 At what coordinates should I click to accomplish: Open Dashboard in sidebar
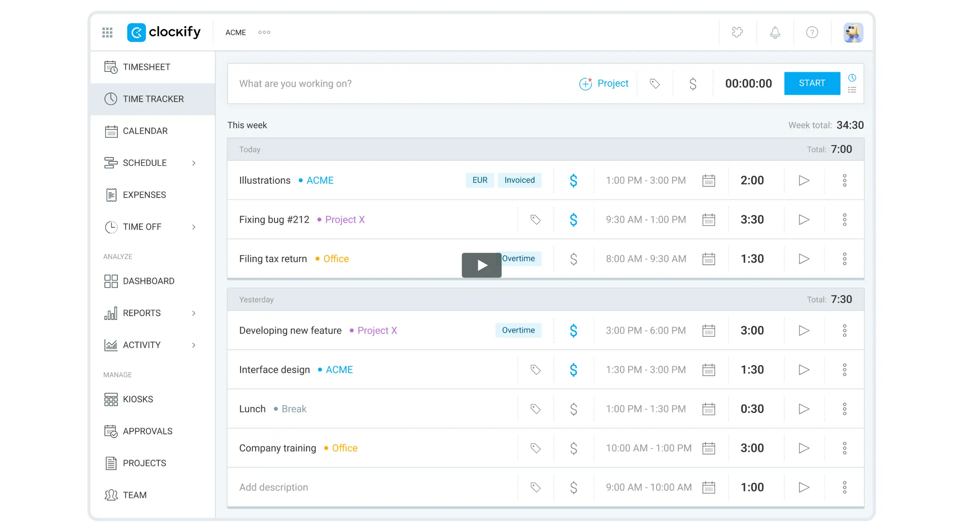153,281
